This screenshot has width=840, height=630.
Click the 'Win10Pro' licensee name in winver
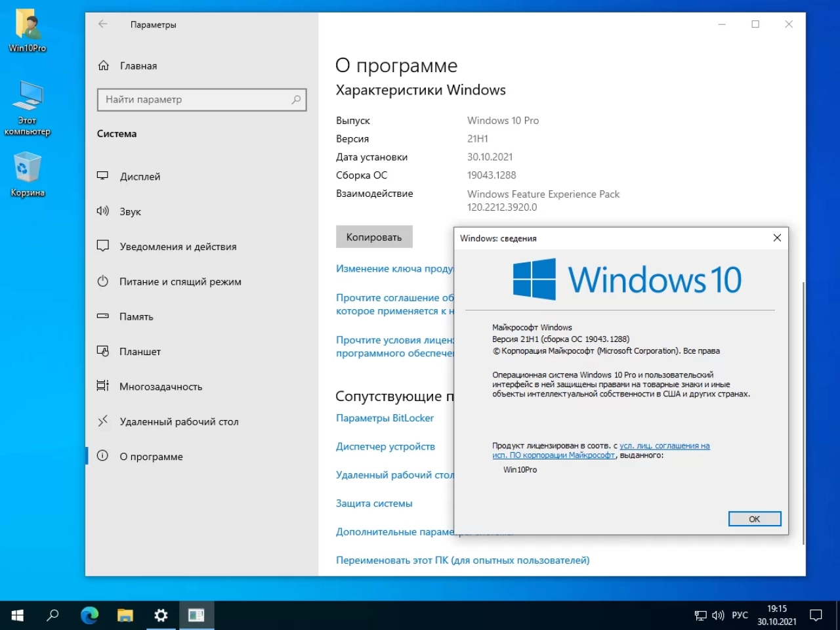click(x=520, y=470)
